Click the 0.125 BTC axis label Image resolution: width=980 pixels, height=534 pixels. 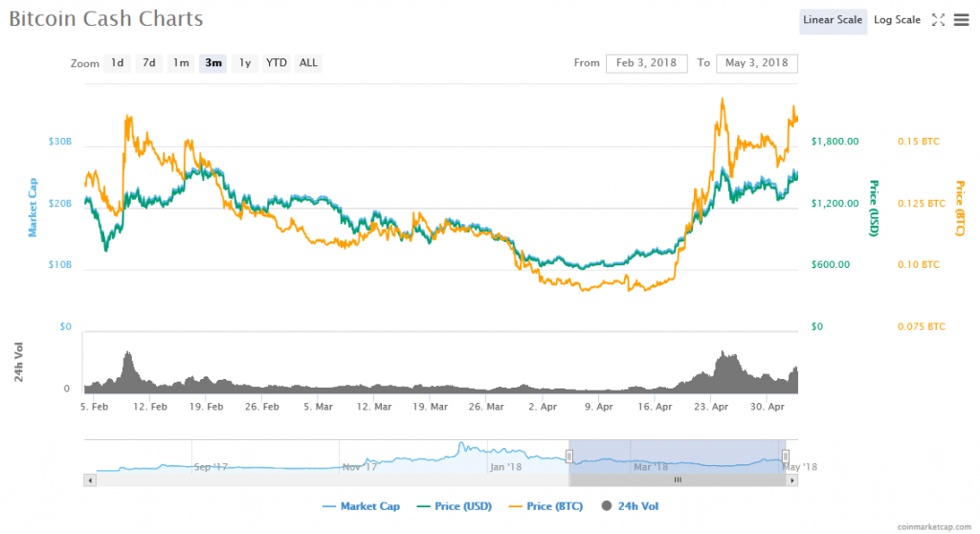click(922, 204)
